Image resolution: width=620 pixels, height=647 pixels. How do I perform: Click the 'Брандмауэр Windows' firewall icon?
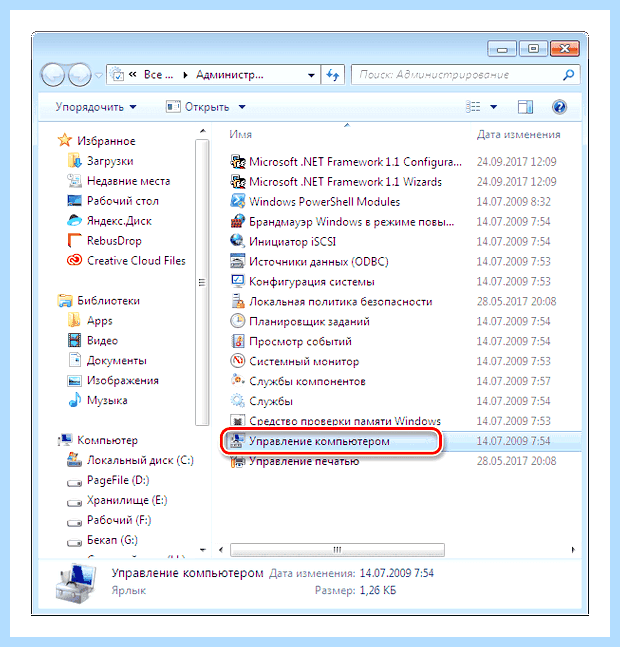click(238, 221)
